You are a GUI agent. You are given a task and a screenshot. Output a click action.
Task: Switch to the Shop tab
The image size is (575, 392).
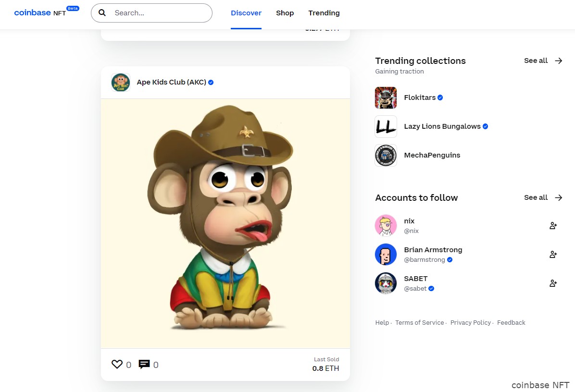(x=285, y=13)
